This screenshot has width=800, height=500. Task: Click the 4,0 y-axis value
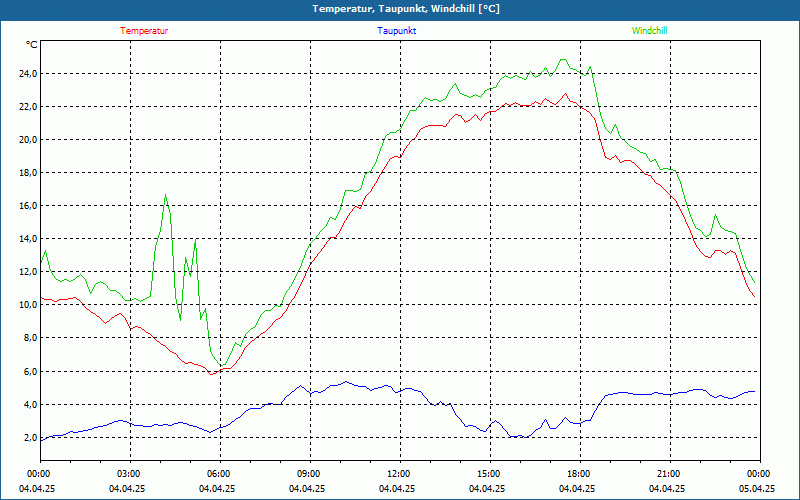tap(31, 405)
